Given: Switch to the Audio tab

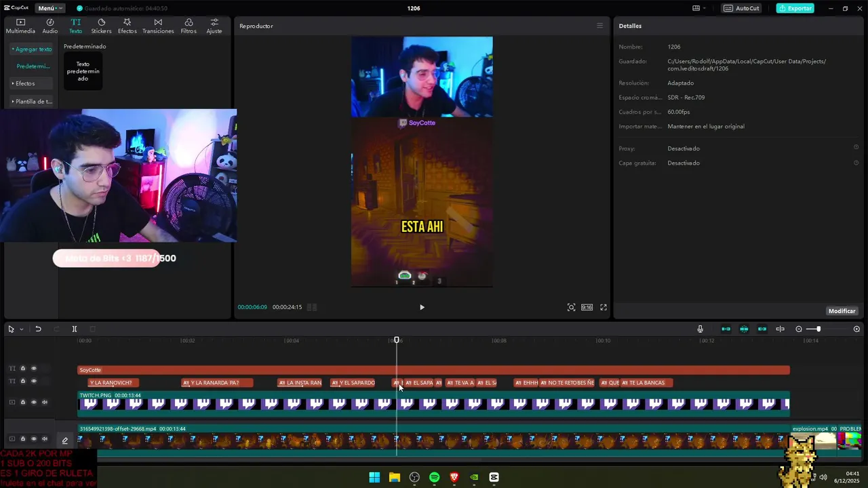Looking at the screenshot, I should coord(50,26).
